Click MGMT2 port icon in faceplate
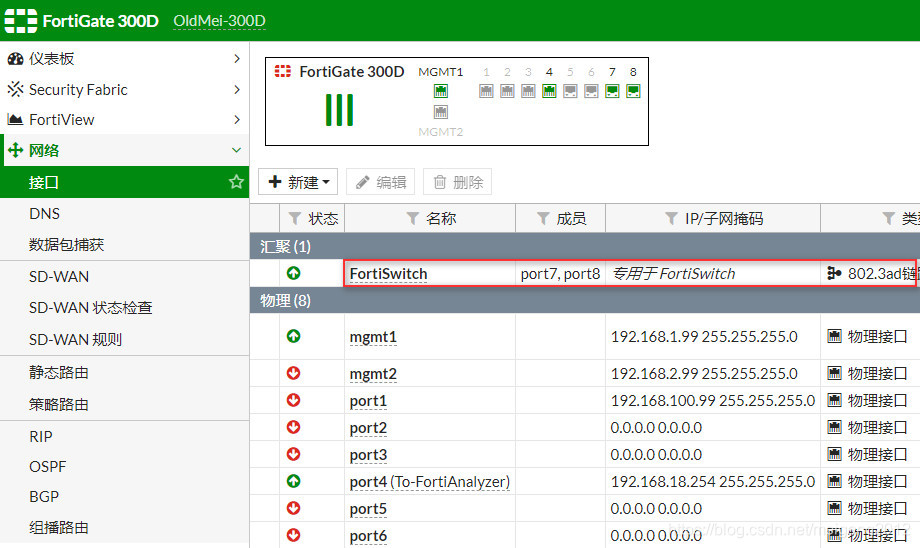The height and width of the screenshot is (548, 920). point(441,111)
